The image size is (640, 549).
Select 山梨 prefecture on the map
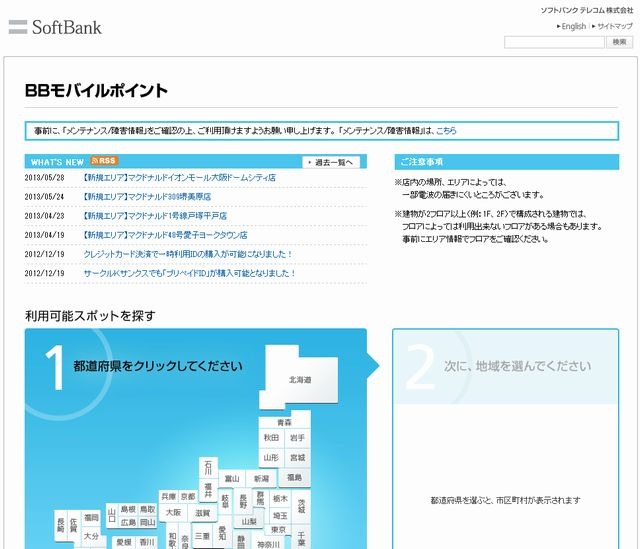[x=249, y=522]
